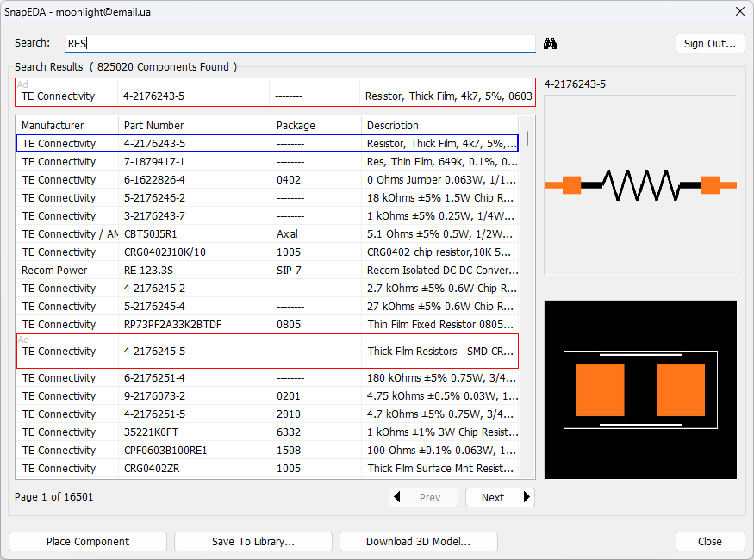Select part 6-1622826-4 row
Image resolution: width=754 pixels, height=560 pixels.
pos(267,180)
